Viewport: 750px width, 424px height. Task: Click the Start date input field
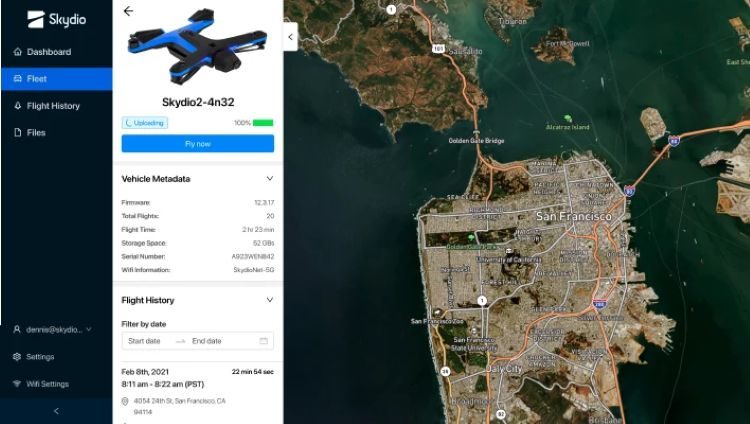pos(148,341)
